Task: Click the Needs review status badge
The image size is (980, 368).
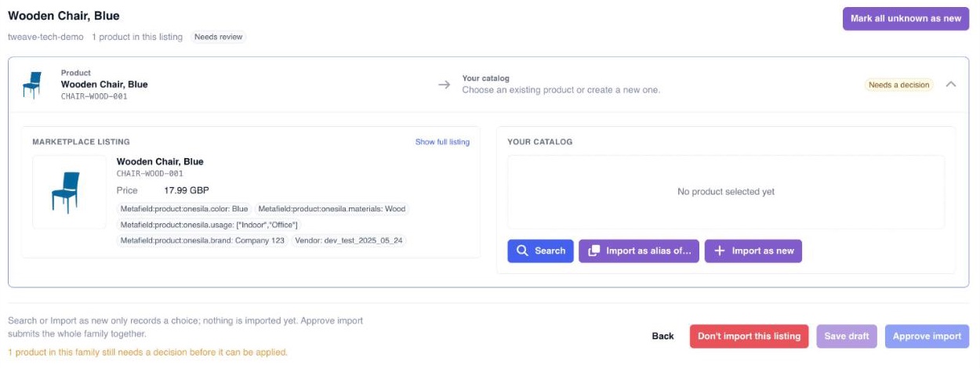Action: pyautogui.click(x=219, y=37)
